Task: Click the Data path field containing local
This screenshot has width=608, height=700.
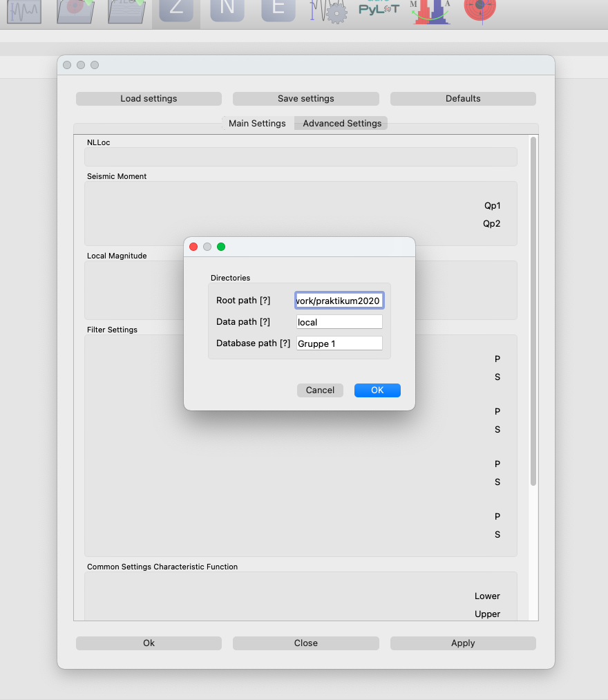Action: pyautogui.click(x=339, y=322)
